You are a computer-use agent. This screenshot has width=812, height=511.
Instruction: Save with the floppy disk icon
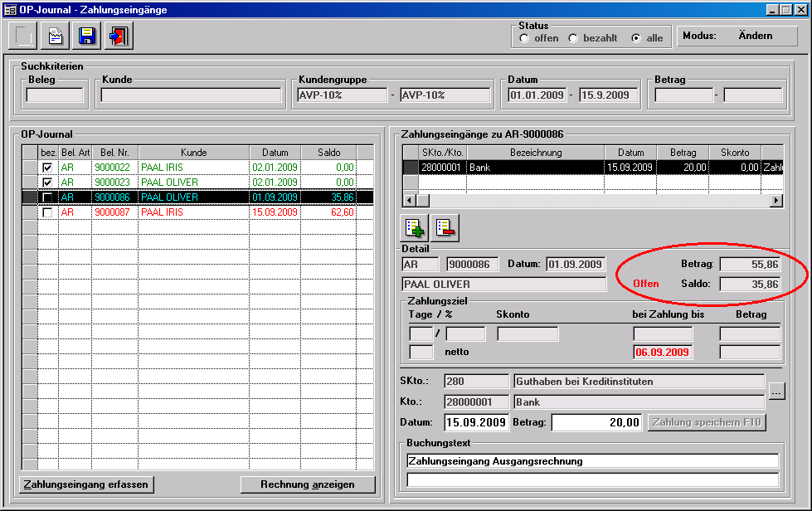[86, 36]
